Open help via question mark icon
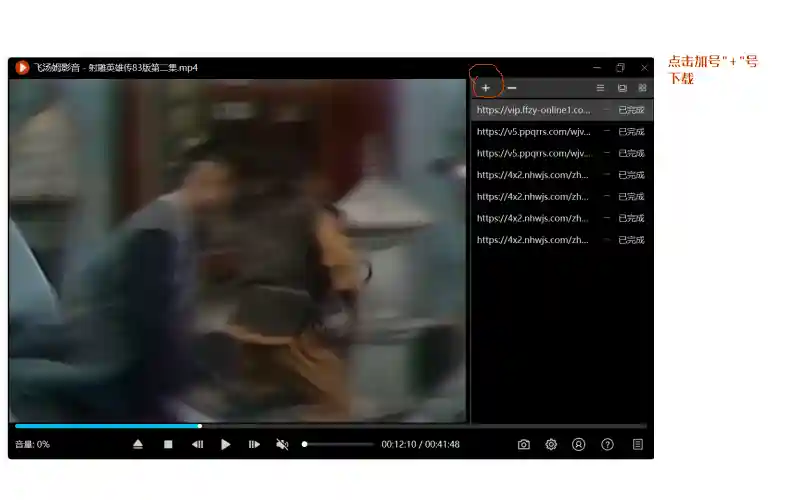Viewport: 800px width, 500px height. [607, 444]
